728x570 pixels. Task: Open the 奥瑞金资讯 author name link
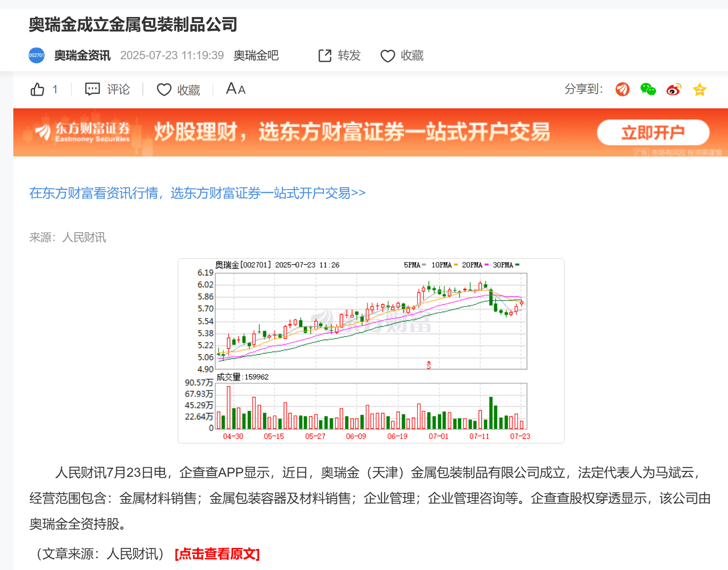[x=82, y=56]
